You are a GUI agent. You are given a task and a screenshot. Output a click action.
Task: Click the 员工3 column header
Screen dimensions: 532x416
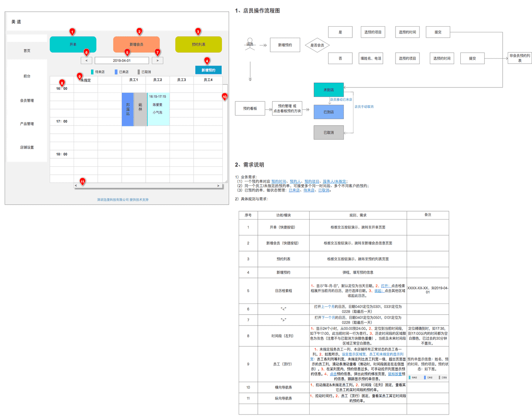(x=182, y=80)
